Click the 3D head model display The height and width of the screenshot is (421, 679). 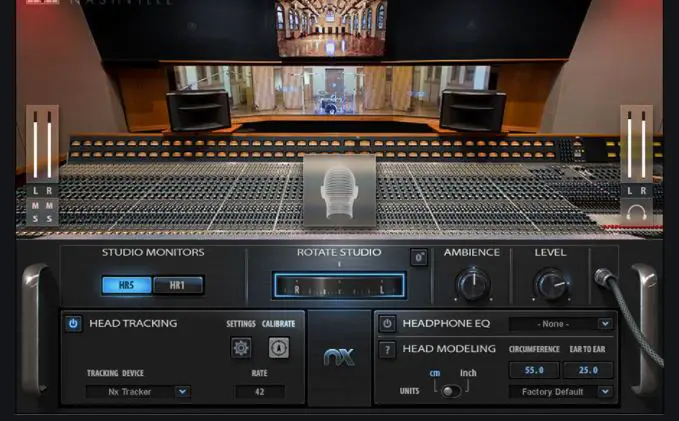[x=339, y=191]
